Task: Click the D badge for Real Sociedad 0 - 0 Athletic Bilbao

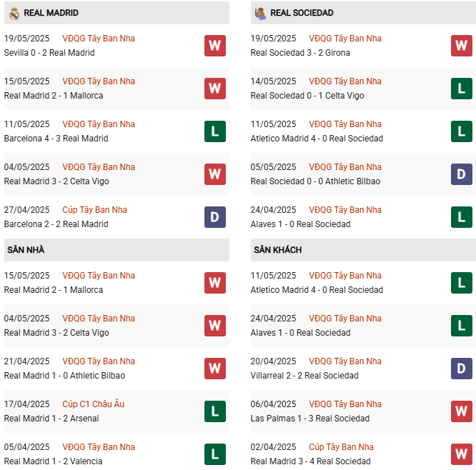Action: point(462,174)
